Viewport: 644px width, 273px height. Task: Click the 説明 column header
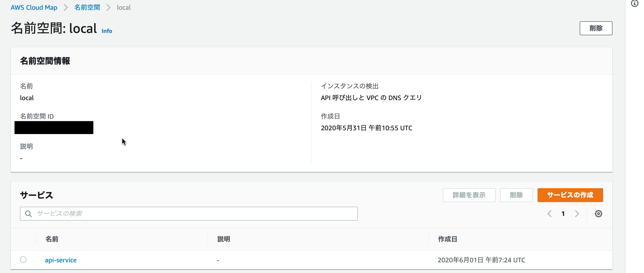pos(223,239)
